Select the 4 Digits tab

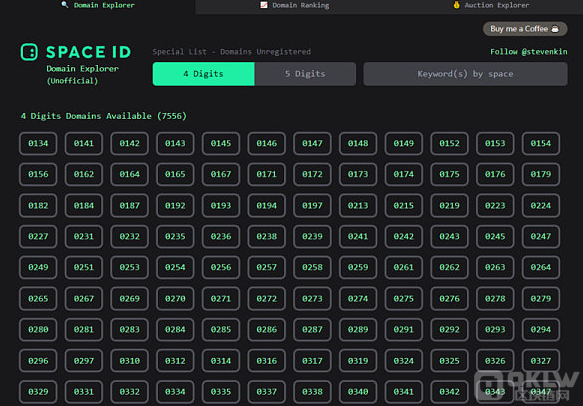203,74
